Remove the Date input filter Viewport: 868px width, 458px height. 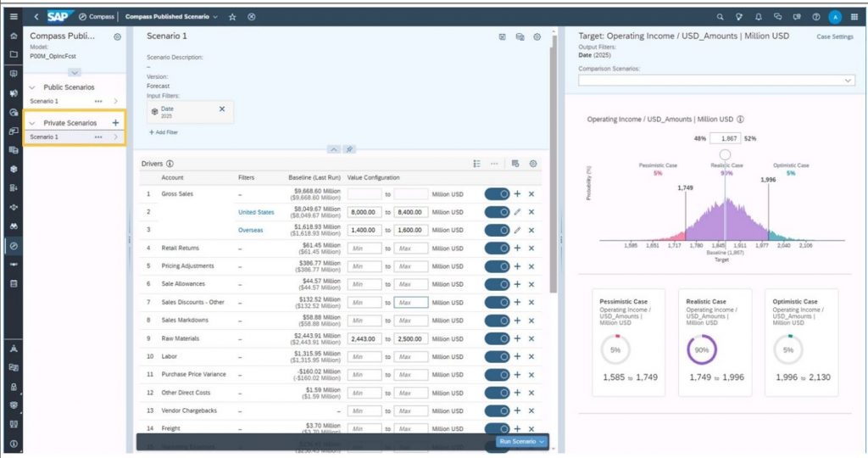point(222,109)
